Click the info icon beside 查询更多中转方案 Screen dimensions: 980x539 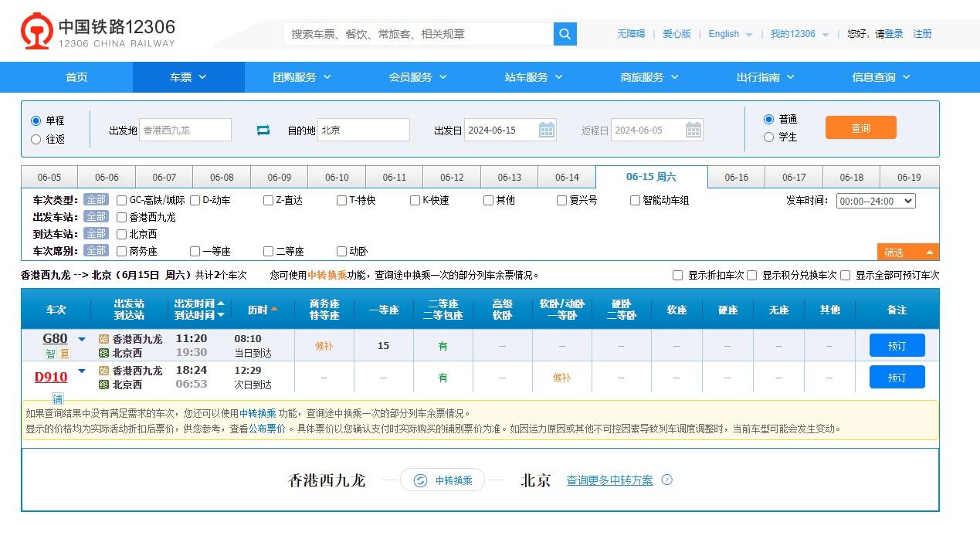[666, 480]
